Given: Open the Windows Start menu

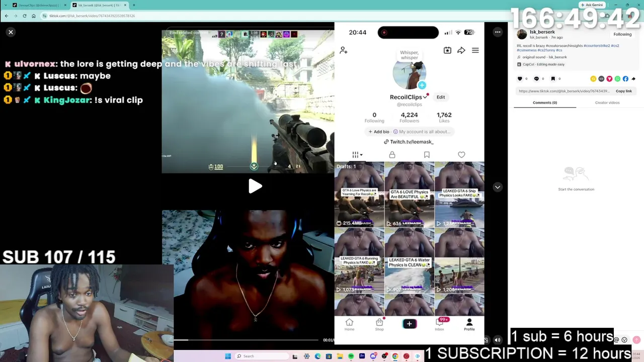Looking at the screenshot, I should [x=228, y=356].
